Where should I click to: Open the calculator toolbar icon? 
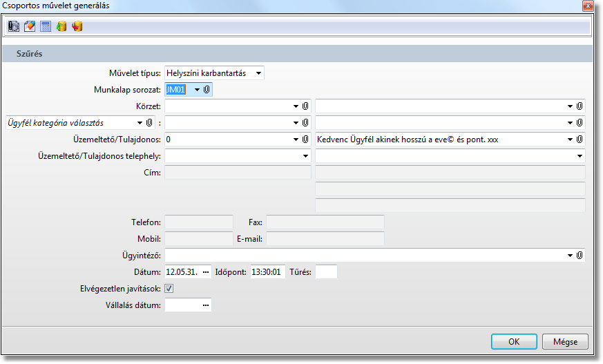pyautogui.click(x=46, y=26)
